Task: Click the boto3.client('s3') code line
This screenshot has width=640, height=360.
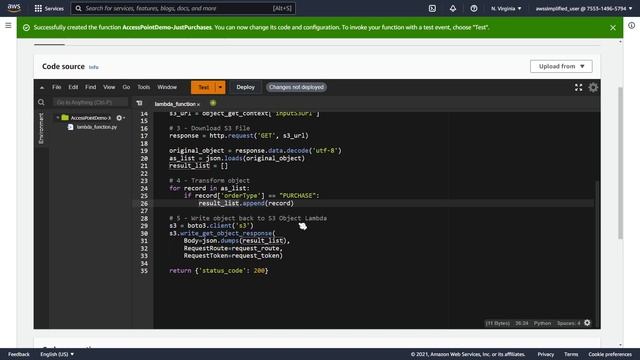Action: point(211,226)
